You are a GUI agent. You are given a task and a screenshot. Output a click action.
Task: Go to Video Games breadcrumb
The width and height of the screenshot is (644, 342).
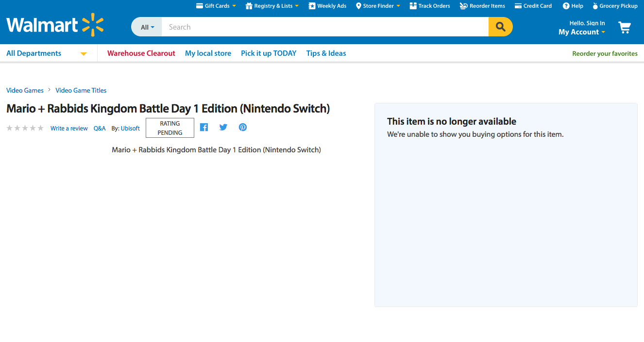(25, 90)
